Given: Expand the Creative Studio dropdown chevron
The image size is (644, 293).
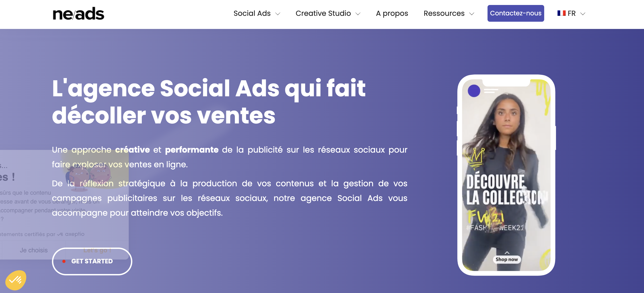Looking at the screenshot, I should tap(358, 14).
